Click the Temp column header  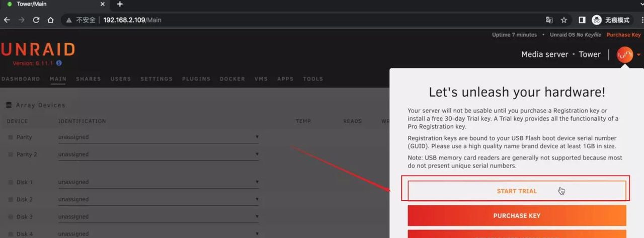tap(303, 121)
